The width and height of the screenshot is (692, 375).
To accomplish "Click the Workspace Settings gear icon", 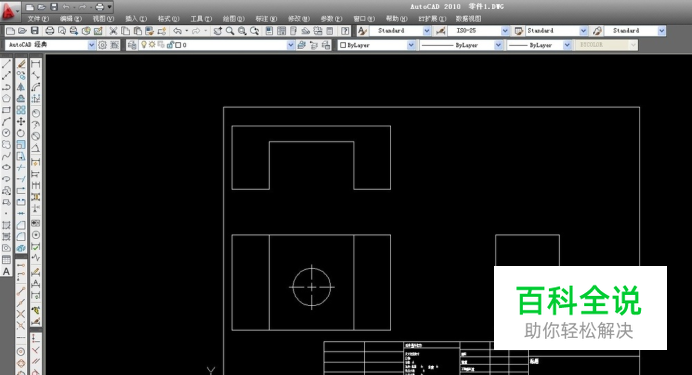I will tap(102, 45).
